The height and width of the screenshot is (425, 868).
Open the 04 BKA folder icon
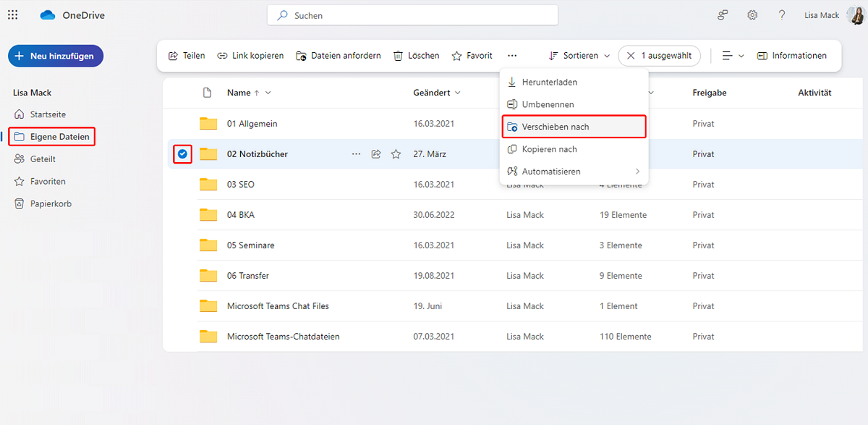tap(208, 215)
